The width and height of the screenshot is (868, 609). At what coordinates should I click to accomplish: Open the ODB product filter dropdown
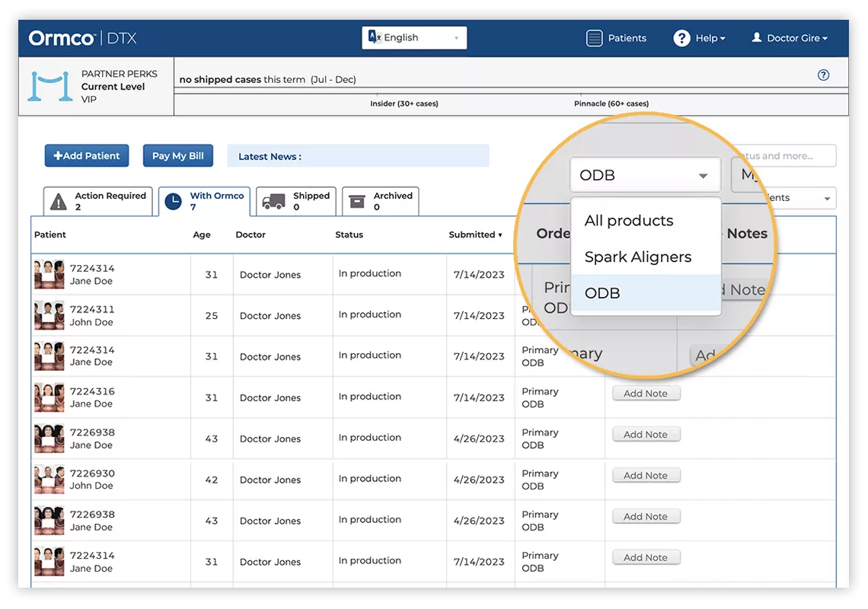(x=645, y=175)
